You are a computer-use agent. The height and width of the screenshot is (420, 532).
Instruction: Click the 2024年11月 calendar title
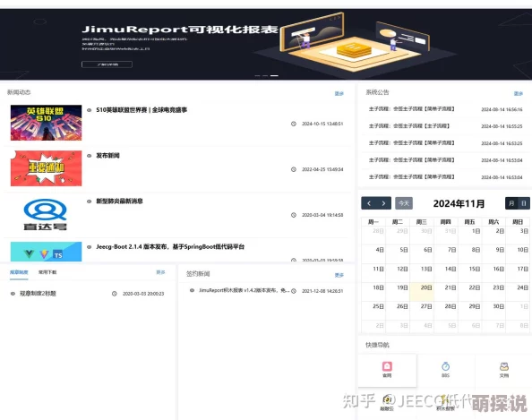tap(459, 203)
